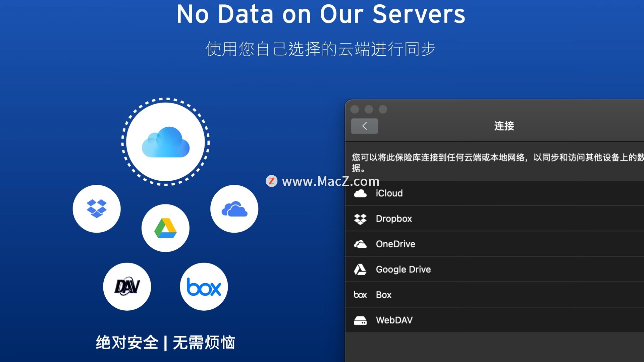The image size is (644, 362).
Task: Click the large iCloud circle with dashed ring
Action: point(165,142)
